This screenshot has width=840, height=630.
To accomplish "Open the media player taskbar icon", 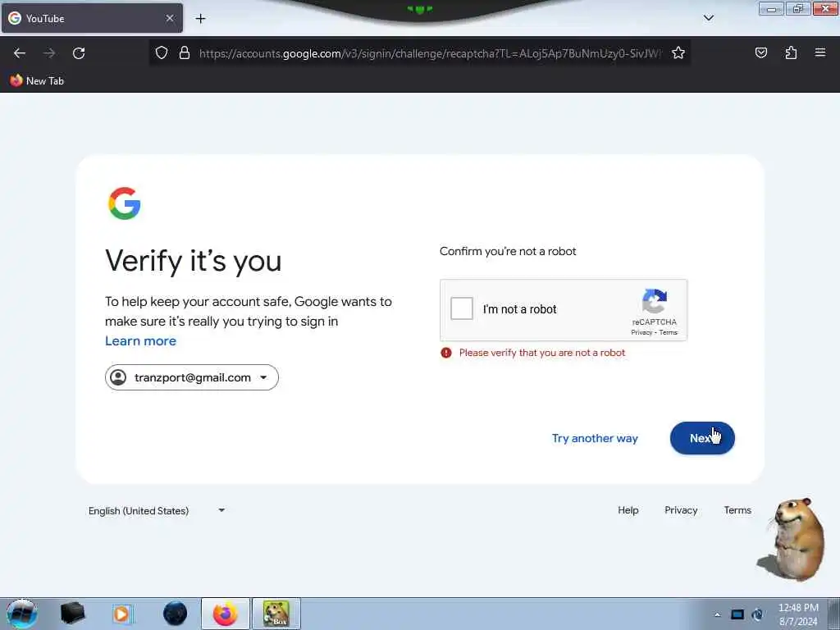I will coord(122,614).
